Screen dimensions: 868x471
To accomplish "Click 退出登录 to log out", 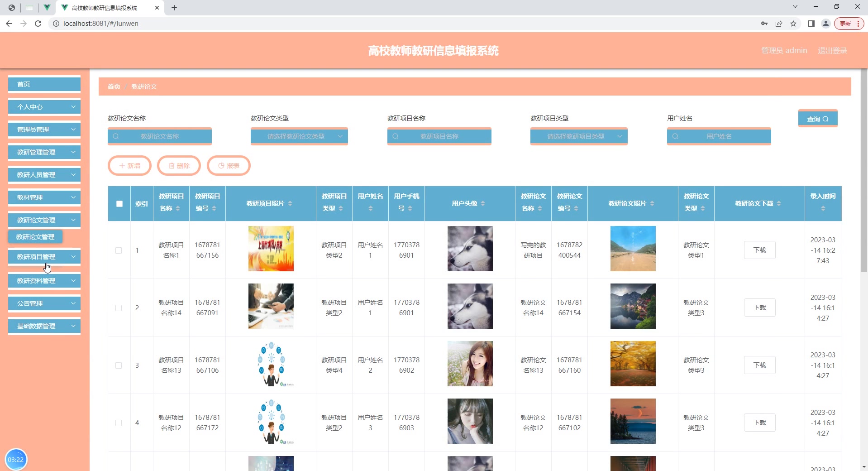I will 832,51.
